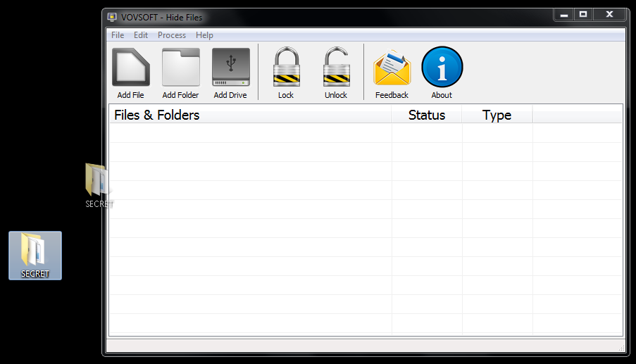Minimize the Hide Files window

pyautogui.click(x=564, y=15)
